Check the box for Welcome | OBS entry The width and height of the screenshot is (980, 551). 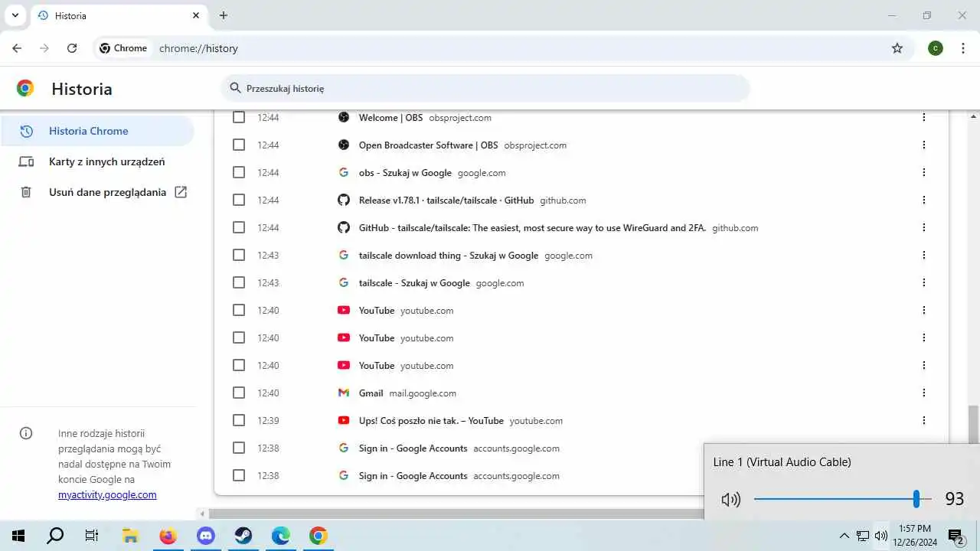coord(239,117)
